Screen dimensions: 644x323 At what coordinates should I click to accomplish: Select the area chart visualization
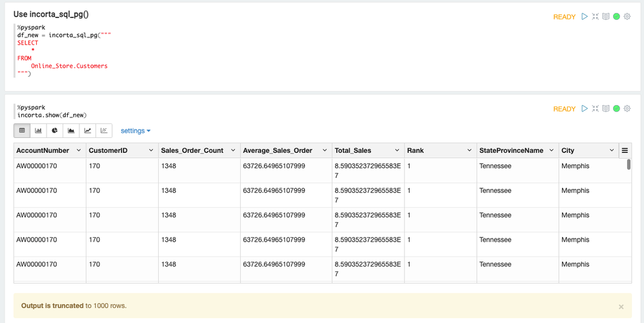pos(71,131)
